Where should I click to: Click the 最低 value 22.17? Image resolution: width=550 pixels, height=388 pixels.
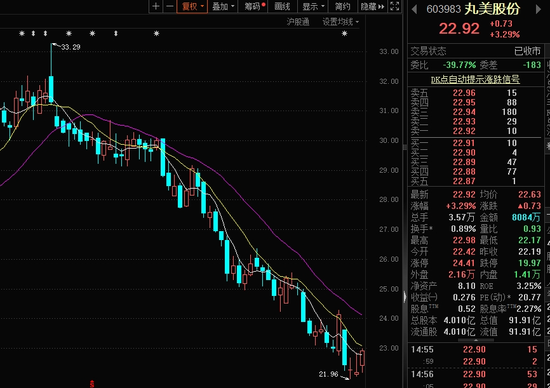click(530, 241)
